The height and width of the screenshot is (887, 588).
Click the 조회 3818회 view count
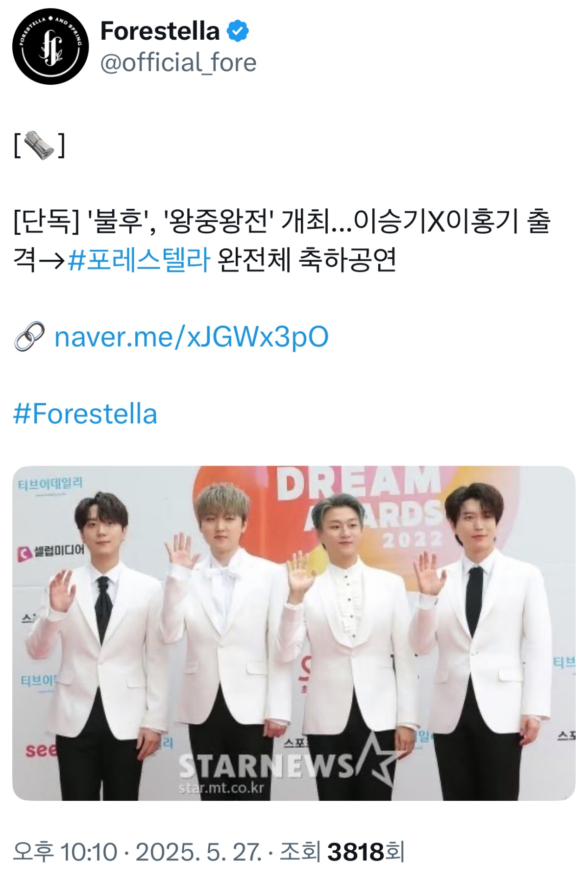[342, 852]
